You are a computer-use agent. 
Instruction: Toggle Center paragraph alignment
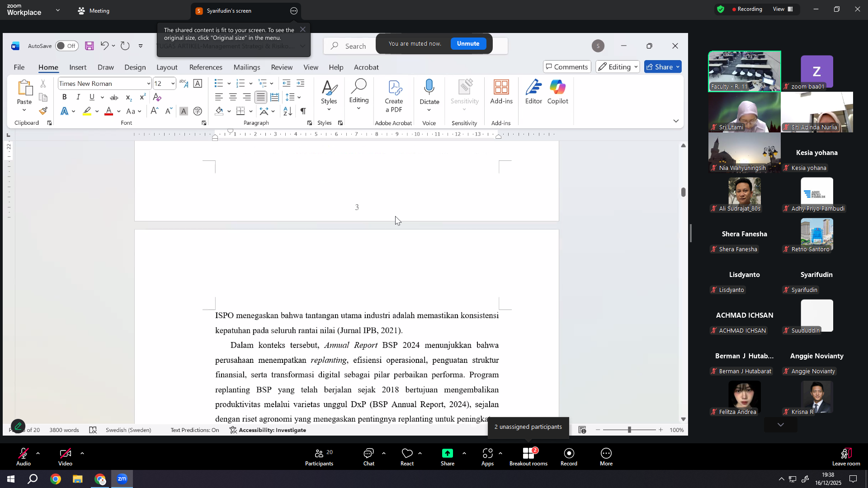click(x=233, y=97)
